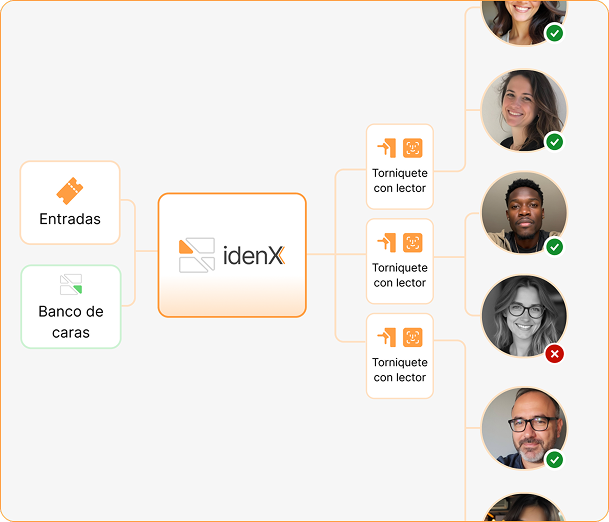Click the bottom turnstile gate icon

tap(387, 337)
